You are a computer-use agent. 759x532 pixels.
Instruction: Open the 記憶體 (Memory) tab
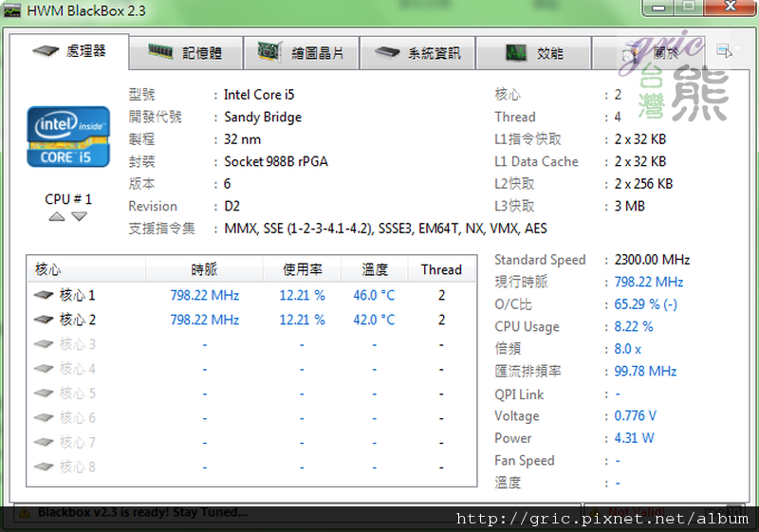click(185, 53)
